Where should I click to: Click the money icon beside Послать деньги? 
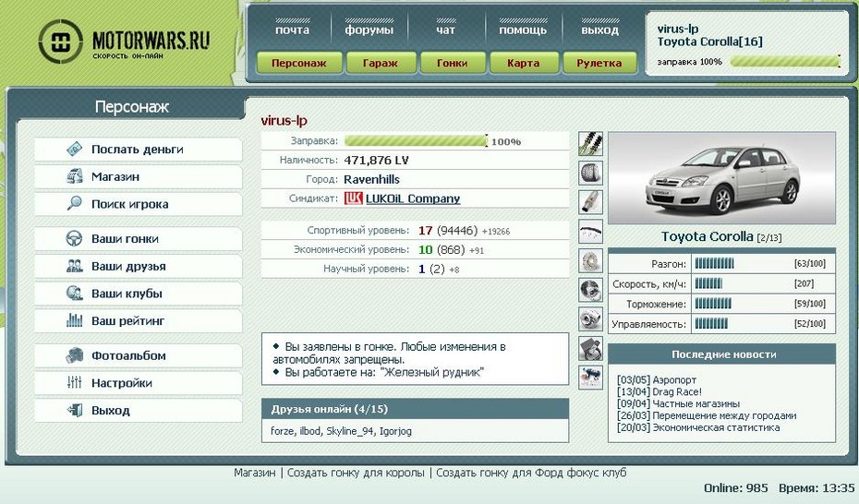point(75,149)
